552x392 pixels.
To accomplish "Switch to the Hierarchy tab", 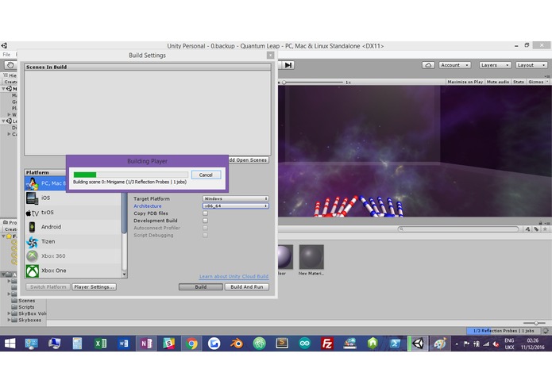I will [x=10, y=75].
